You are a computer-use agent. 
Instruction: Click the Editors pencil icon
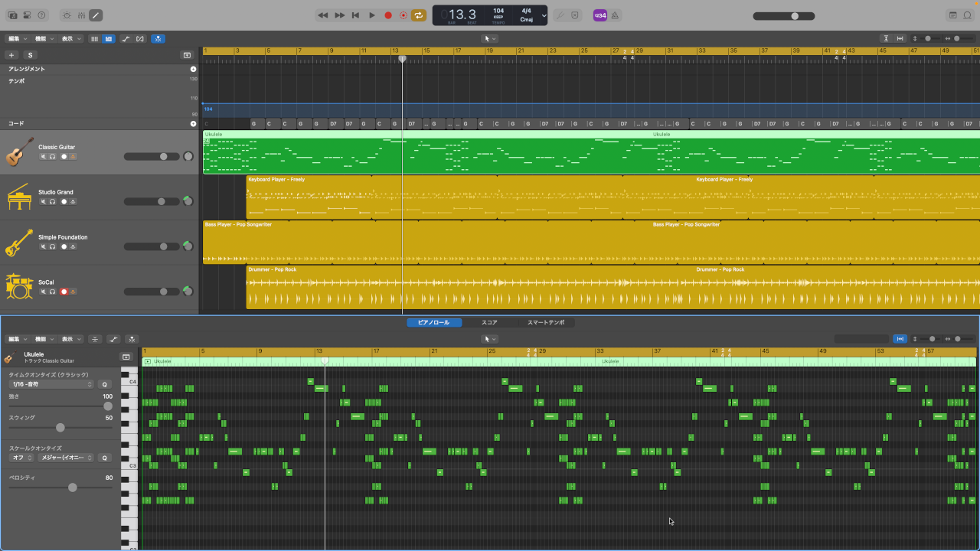pyautogui.click(x=96, y=15)
